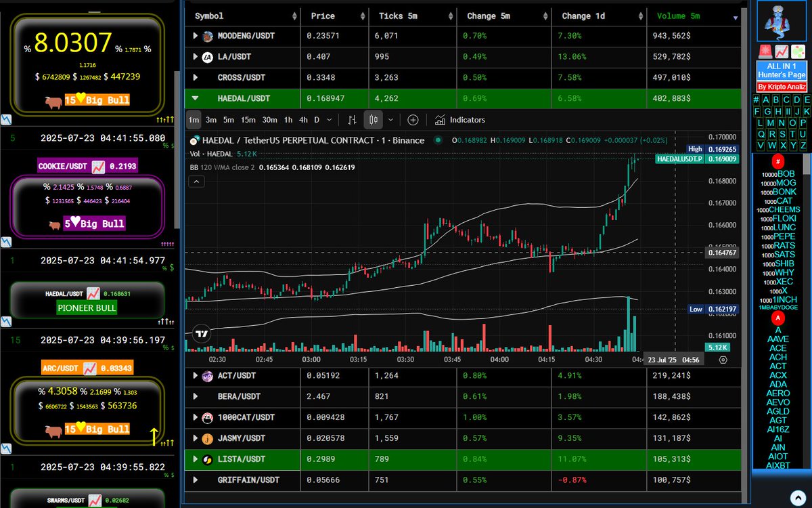Click the 23 Jul '25 04:56 time label
This screenshot has height=508, width=812.
[x=673, y=360]
